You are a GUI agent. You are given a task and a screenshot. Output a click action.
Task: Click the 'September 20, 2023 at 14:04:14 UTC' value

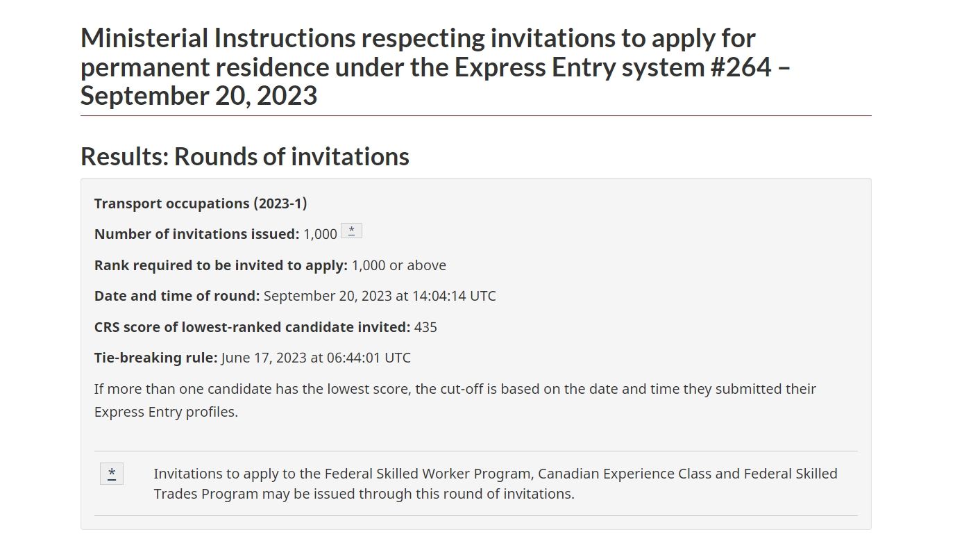click(380, 296)
